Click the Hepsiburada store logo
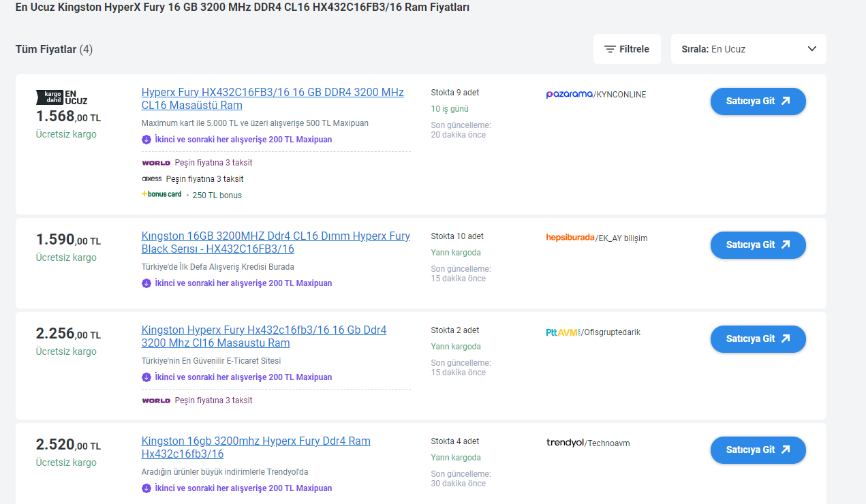Image resolution: width=866 pixels, height=504 pixels. point(570,238)
